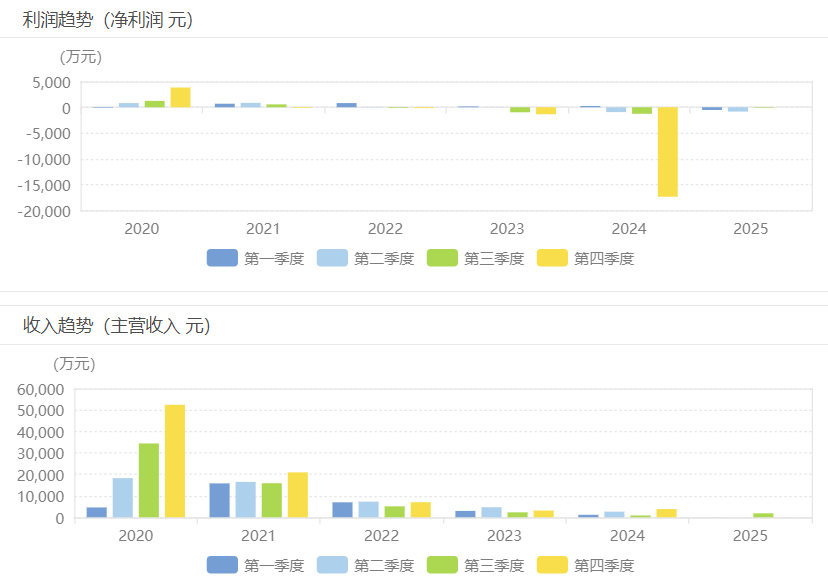Select the 2020 Q4 yellow revenue bar

175,461
